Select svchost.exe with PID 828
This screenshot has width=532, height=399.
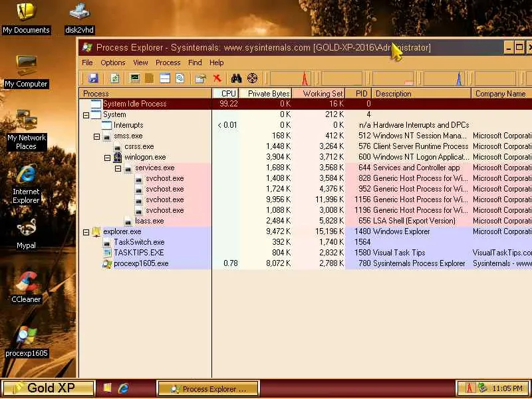pyautogui.click(x=305, y=178)
